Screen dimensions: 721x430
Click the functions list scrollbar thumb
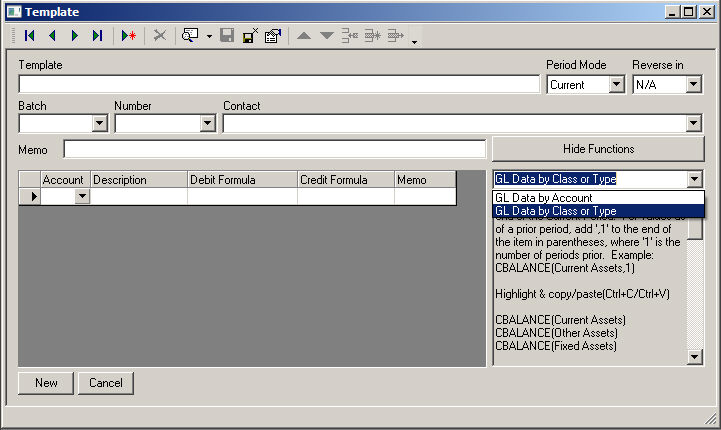pyautogui.click(x=694, y=229)
